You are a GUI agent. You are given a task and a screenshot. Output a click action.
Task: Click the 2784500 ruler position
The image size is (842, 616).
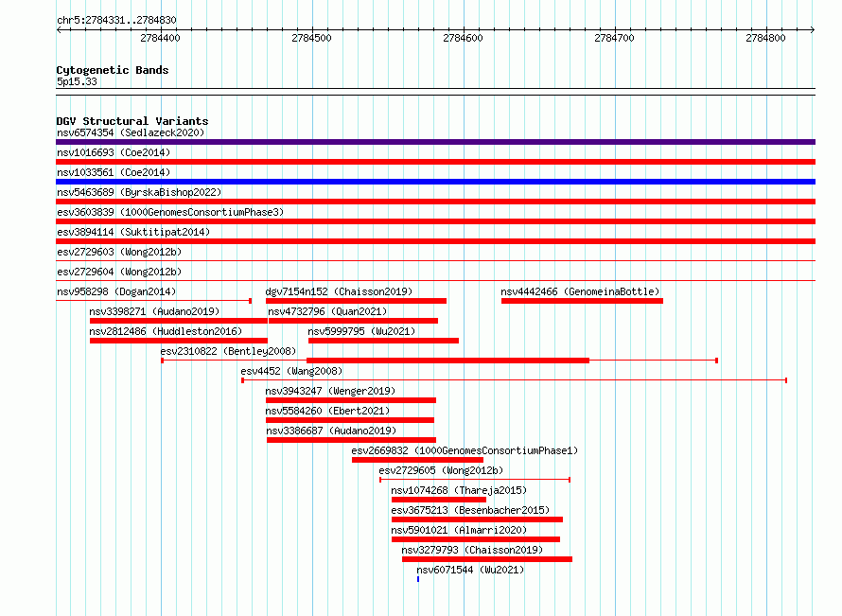(312, 38)
